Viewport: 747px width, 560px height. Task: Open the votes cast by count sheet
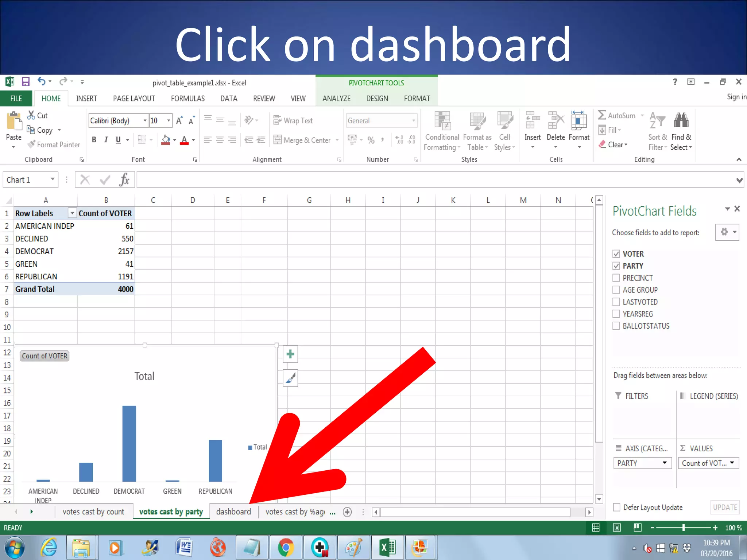point(93,512)
